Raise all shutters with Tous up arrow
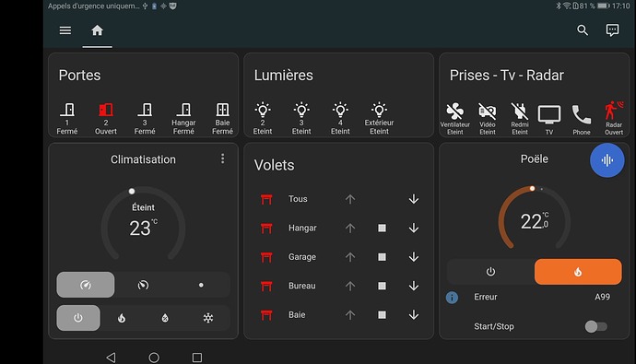The image size is (636, 364). (350, 199)
